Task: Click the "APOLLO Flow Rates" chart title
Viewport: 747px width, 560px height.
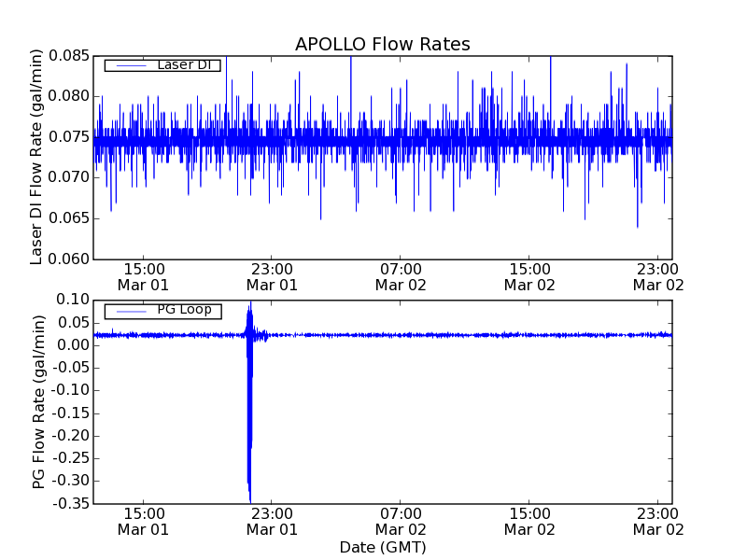Action: (383, 44)
